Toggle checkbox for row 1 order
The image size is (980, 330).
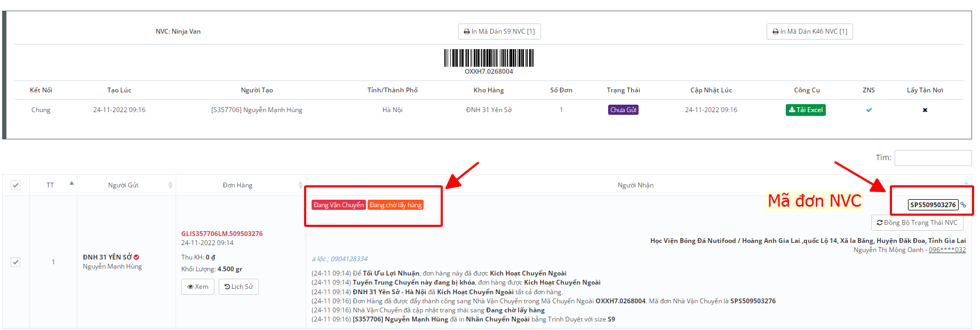click(15, 262)
